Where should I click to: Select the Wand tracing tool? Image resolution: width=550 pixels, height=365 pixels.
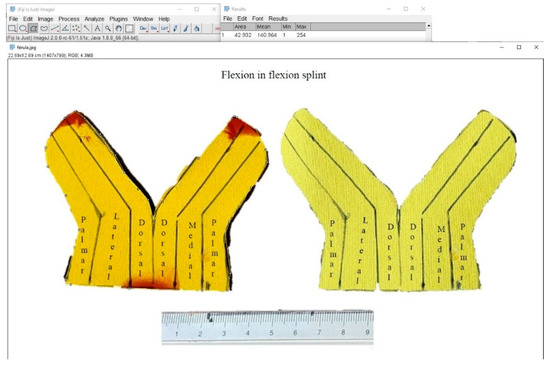coord(87,28)
